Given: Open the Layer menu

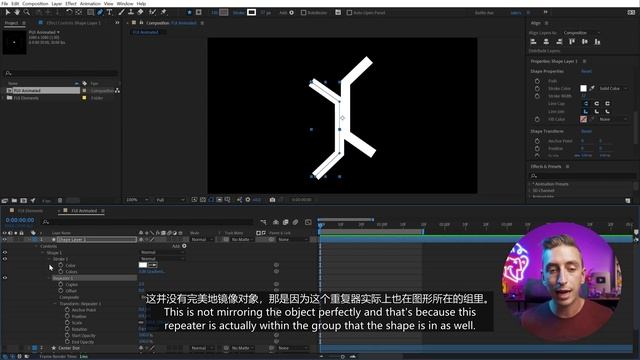Looking at the screenshot, I should [57, 3].
